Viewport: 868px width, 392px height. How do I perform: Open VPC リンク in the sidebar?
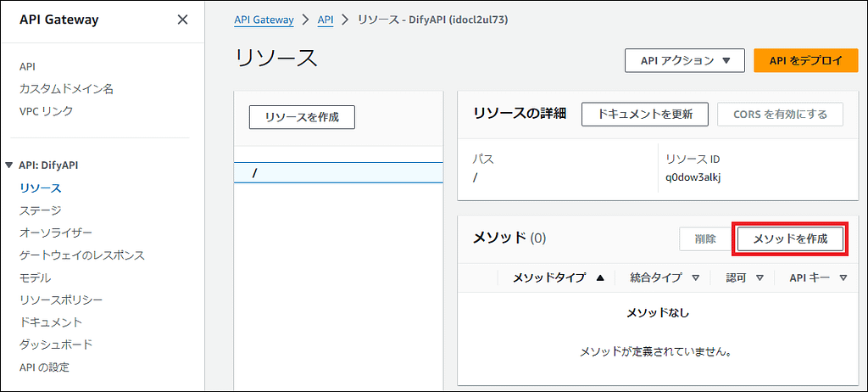(46, 111)
